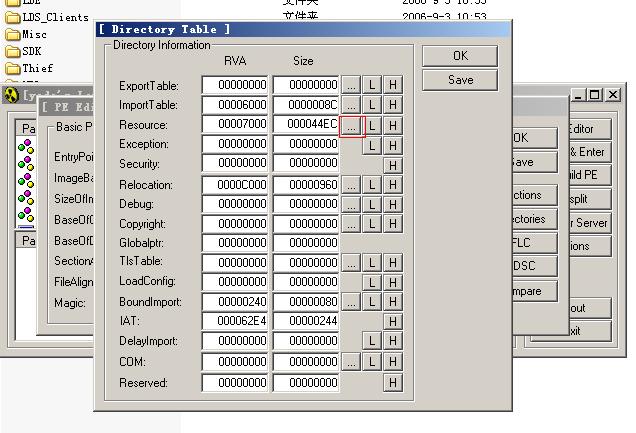Click the L button for Debug
The width and height of the screenshot is (636, 433).
(x=372, y=204)
